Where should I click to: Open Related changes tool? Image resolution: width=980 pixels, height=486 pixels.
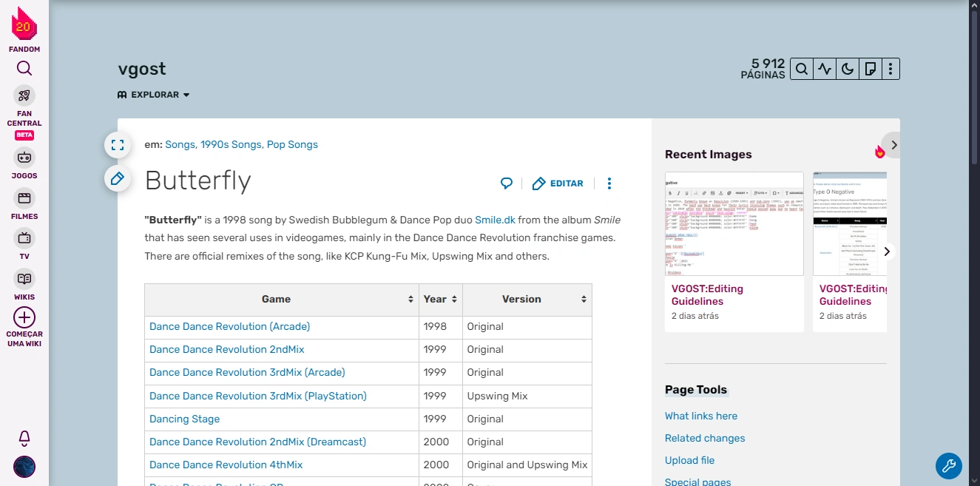pos(705,438)
